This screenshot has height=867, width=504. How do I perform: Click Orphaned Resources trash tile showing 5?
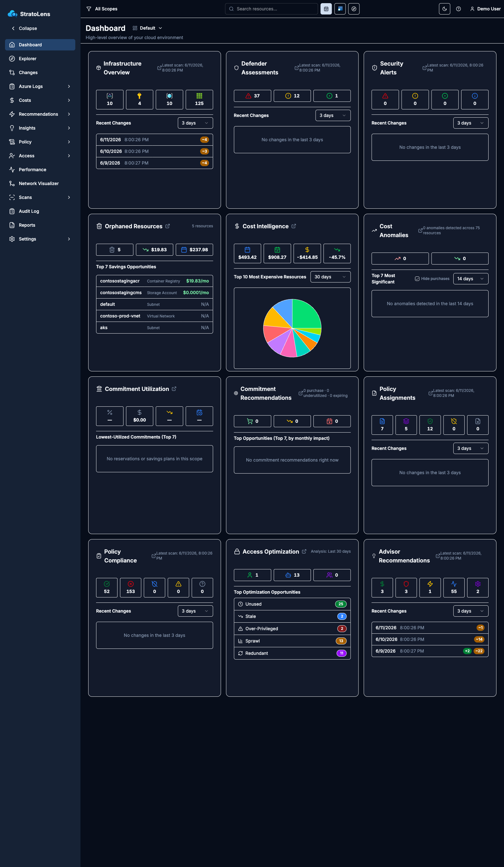tap(115, 250)
